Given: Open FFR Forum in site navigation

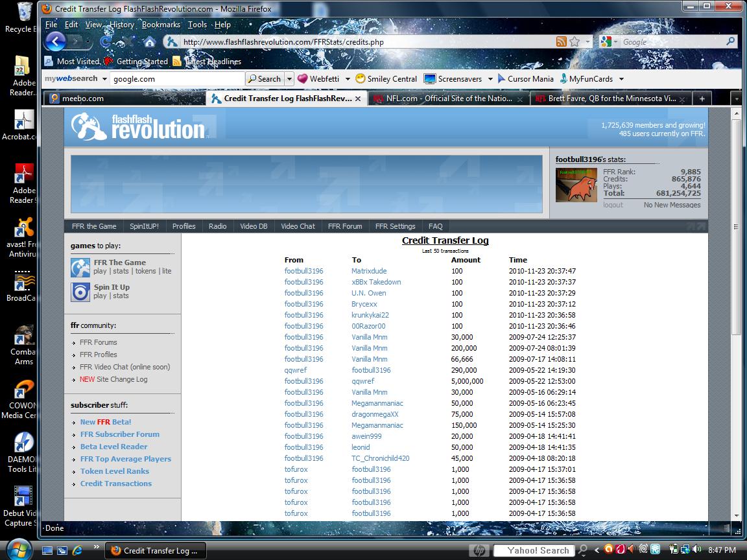Looking at the screenshot, I should [345, 226].
